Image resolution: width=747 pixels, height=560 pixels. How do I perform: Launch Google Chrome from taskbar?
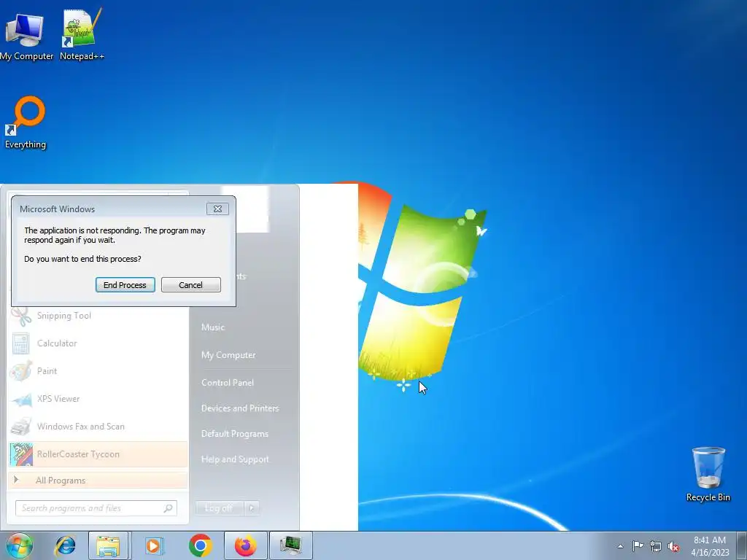coord(201,545)
